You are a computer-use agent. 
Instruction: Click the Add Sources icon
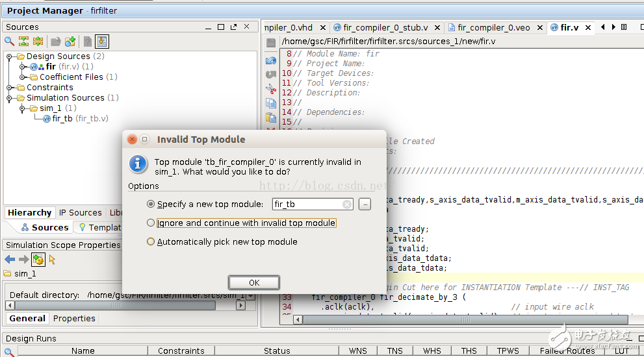pos(70,42)
